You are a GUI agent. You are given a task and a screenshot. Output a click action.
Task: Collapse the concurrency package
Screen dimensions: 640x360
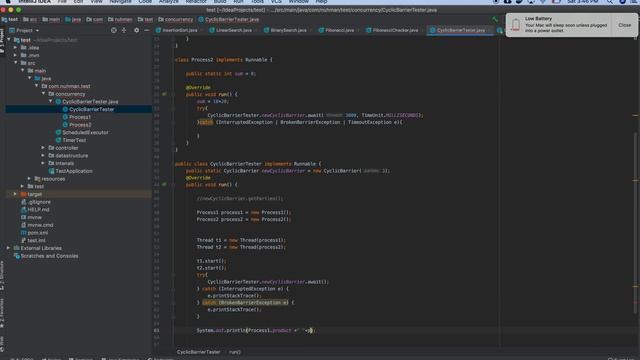pos(43,94)
